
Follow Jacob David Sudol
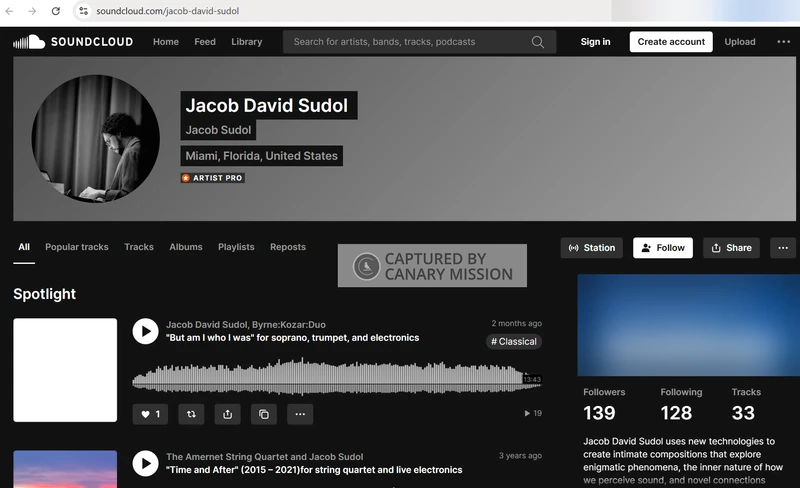(663, 248)
